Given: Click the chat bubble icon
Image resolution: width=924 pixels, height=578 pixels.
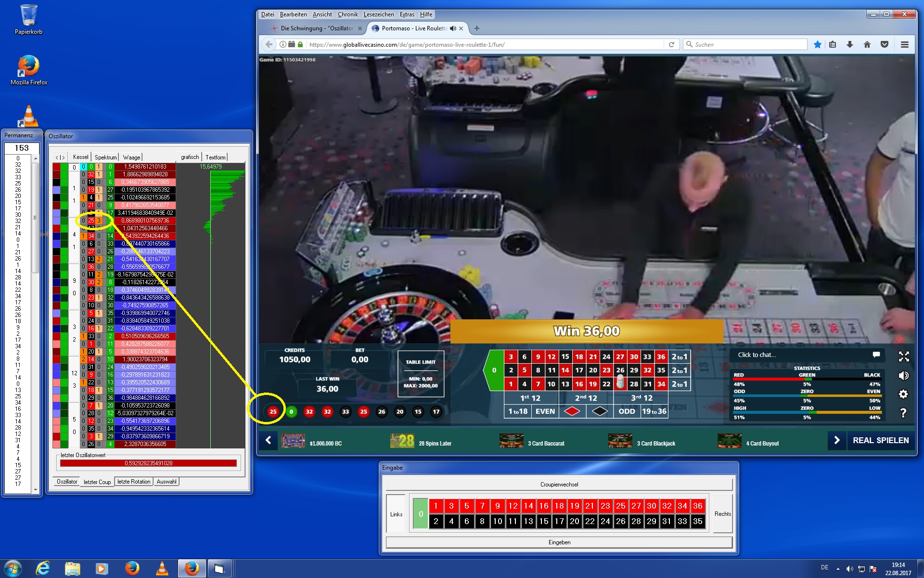Looking at the screenshot, I should (876, 355).
